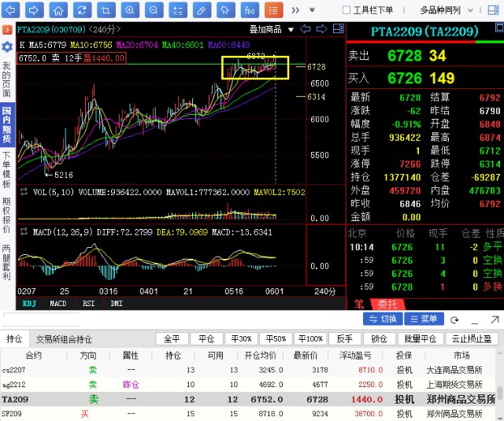Select the drawing pencil tool

[x=202, y=10]
